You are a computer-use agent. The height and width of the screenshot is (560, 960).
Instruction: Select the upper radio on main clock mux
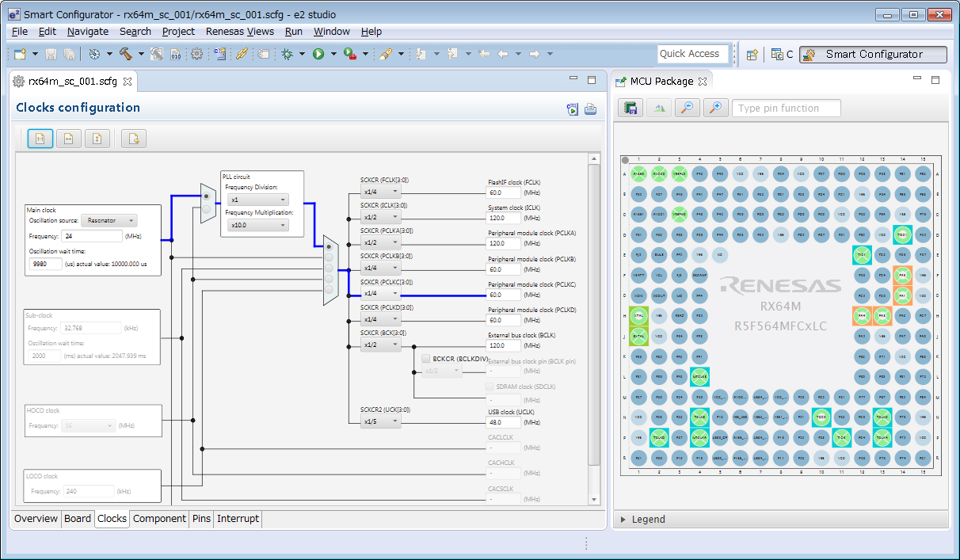[x=207, y=196]
